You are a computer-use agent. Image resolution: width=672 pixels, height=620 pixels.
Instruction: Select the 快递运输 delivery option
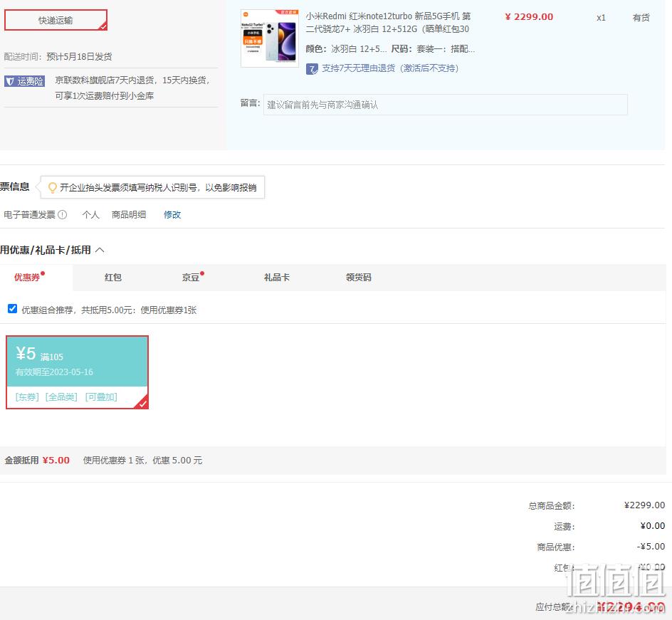[56, 20]
